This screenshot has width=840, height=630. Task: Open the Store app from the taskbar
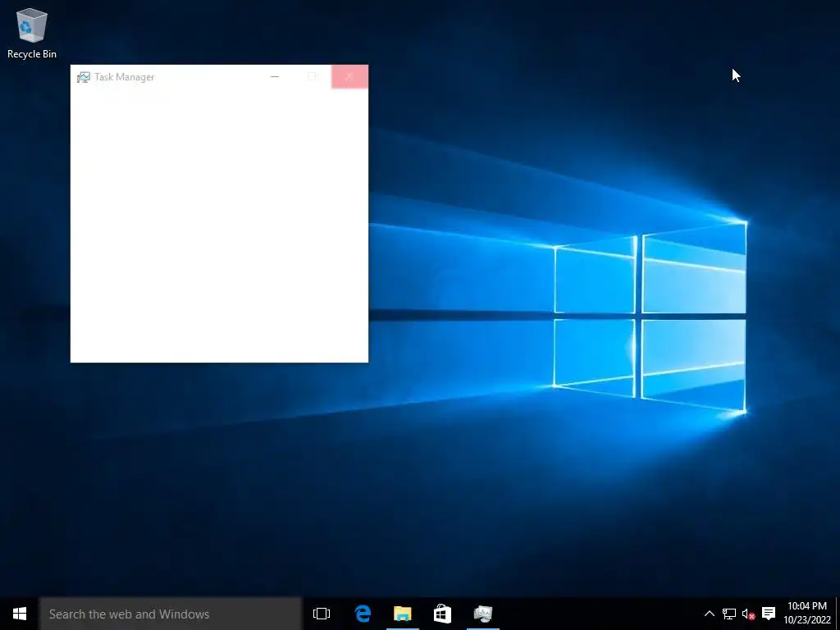[x=442, y=614]
